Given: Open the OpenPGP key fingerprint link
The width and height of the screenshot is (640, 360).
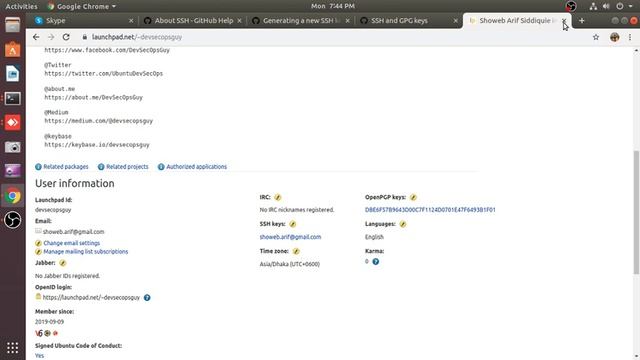Looking at the screenshot, I should [x=430, y=210].
